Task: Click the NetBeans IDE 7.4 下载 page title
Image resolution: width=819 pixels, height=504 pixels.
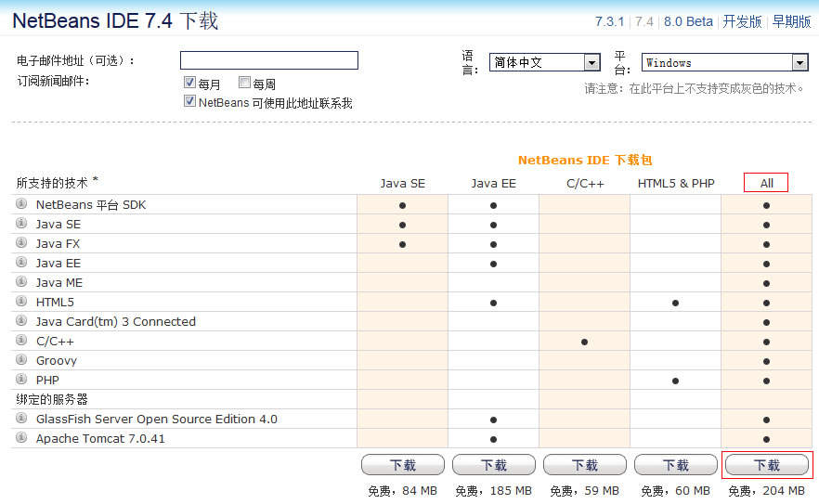Action: pyautogui.click(x=115, y=21)
